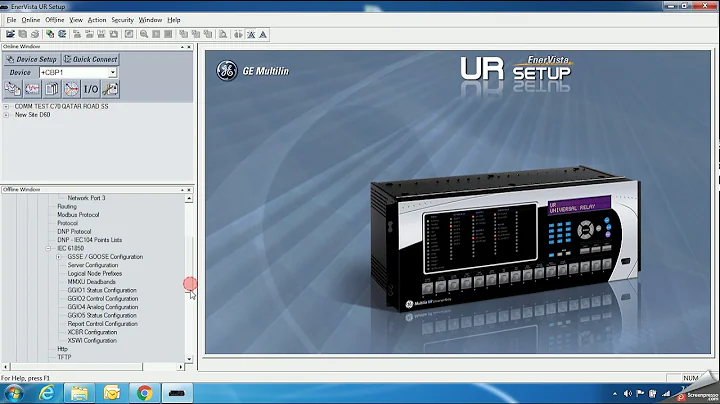Open the event records icon in Online Window
Image resolution: width=720 pixels, height=404 pixels.
pos(12,89)
